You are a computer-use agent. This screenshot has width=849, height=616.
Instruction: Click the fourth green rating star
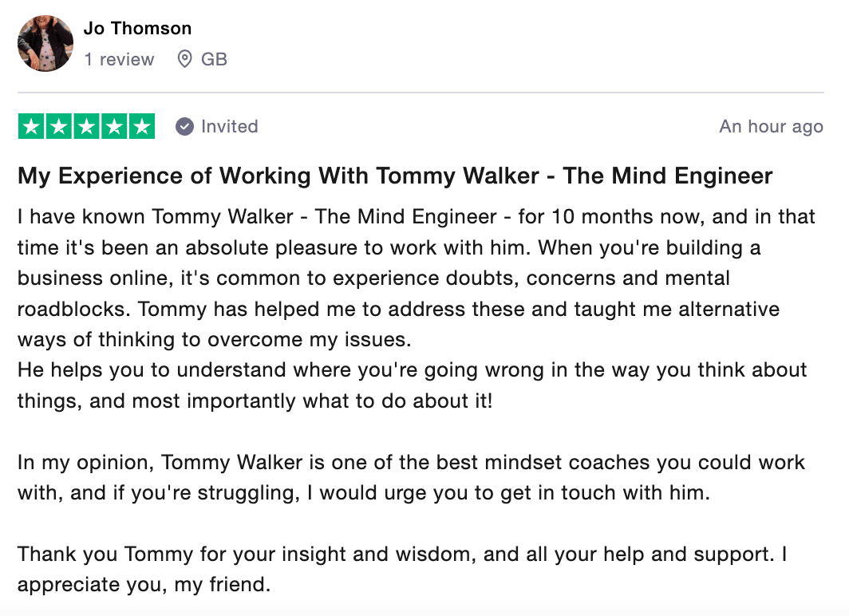[x=114, y=126]
